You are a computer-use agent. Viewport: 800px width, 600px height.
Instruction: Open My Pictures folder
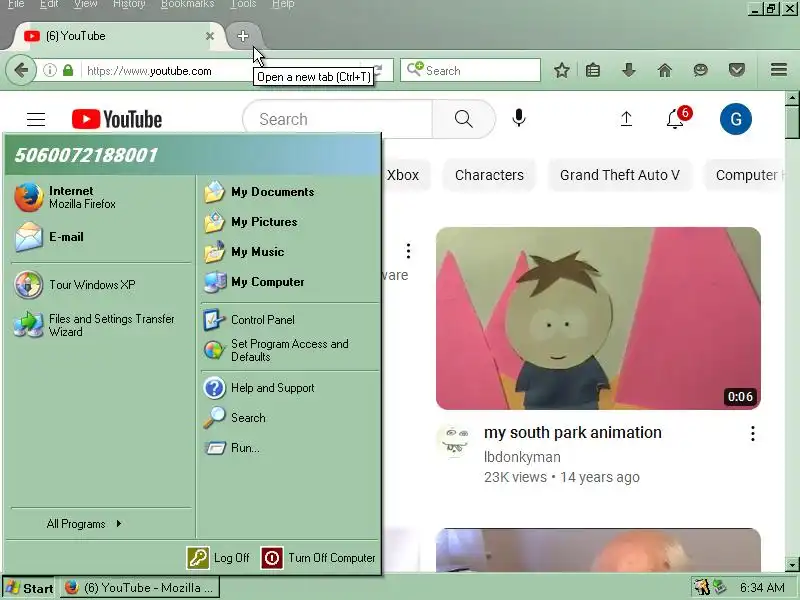[290, 222]
